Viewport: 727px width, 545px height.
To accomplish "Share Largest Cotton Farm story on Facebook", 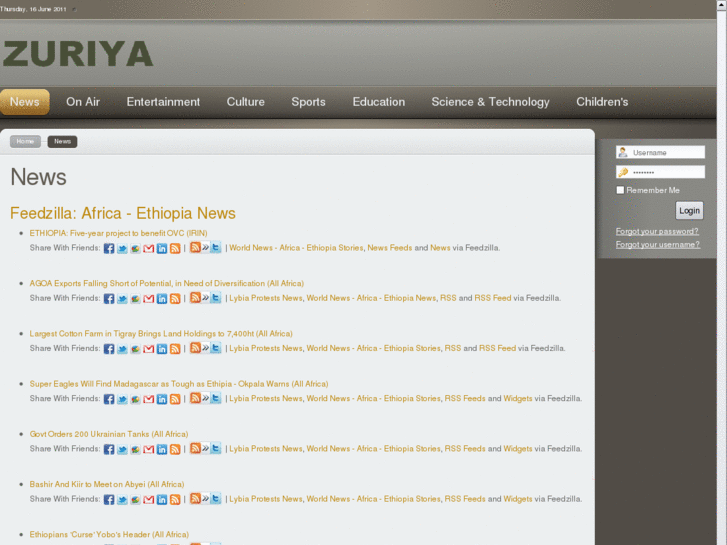I will pyautogui.click(x=109, y=348).
